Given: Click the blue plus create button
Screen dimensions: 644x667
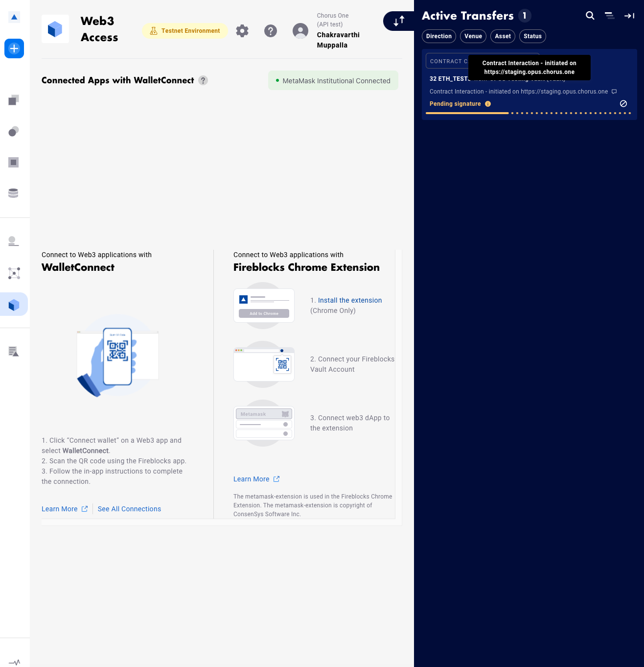Looking at the screenshot, I should tap(14, 48).
